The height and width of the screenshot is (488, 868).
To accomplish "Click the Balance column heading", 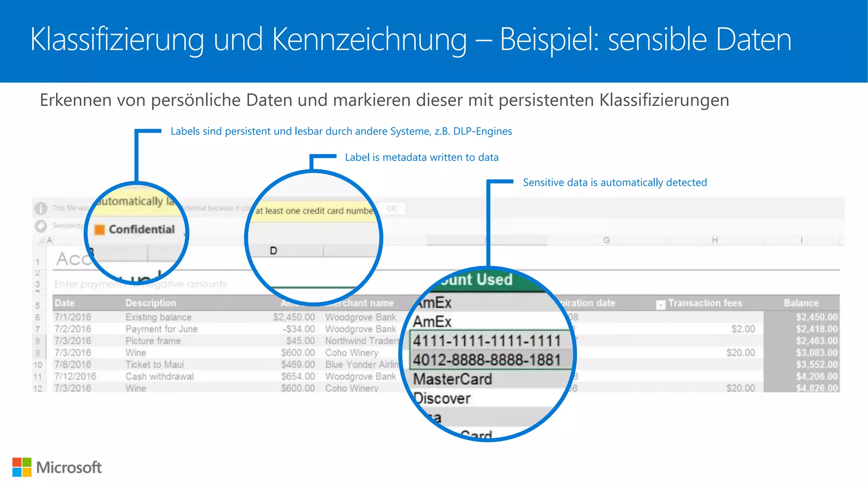I will pyautogui.click(x=801, y=303).
